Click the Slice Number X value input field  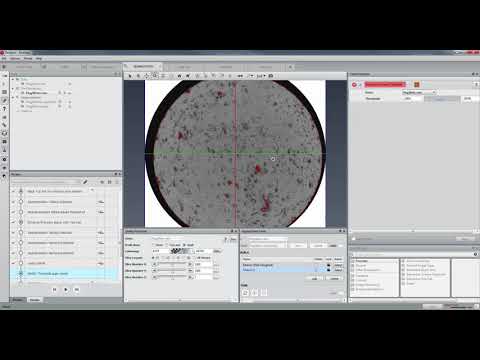(x=203, y=264)
